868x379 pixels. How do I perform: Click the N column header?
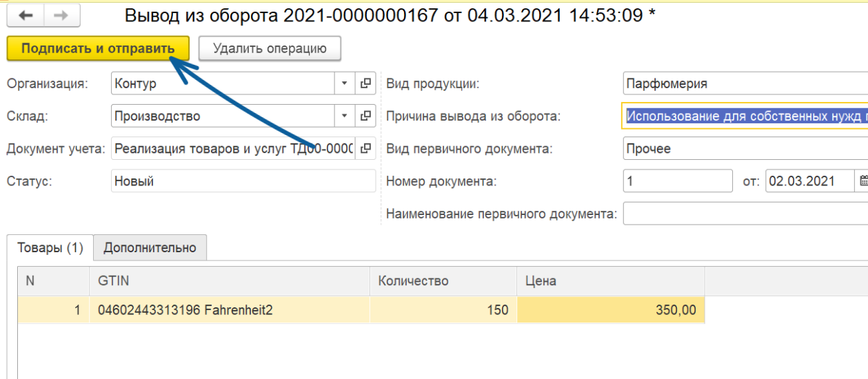pyautogui.click(x=53, y=281)
